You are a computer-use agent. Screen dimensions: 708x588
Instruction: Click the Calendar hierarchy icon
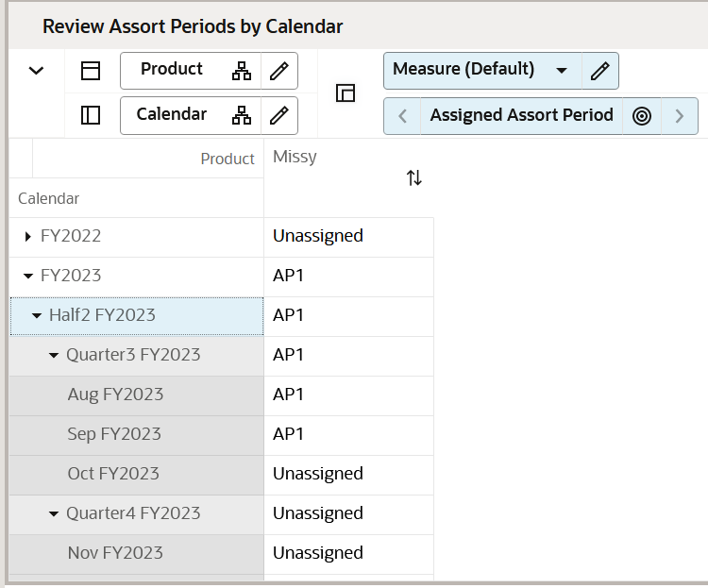(x=242, y=115)
